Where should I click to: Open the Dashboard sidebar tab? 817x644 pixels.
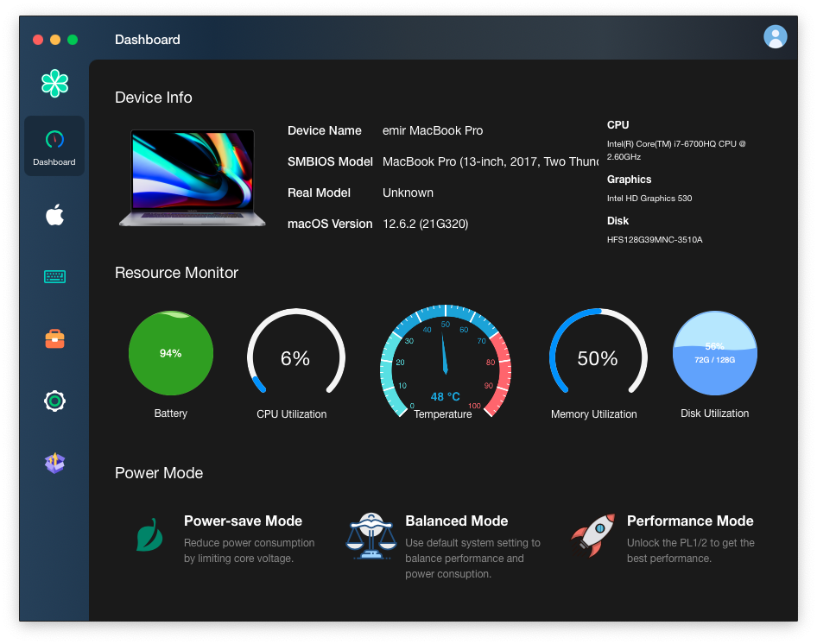pos(54,146)
